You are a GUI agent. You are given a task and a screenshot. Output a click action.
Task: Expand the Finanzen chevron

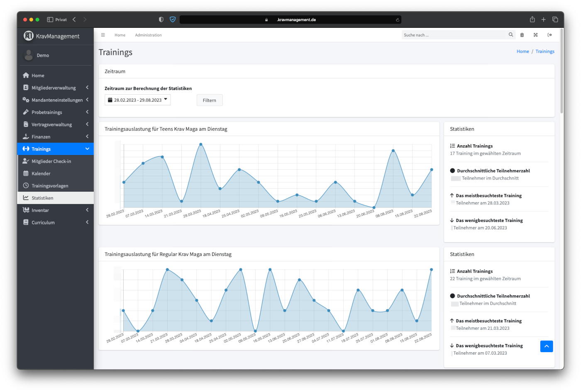tap(87, 136)
